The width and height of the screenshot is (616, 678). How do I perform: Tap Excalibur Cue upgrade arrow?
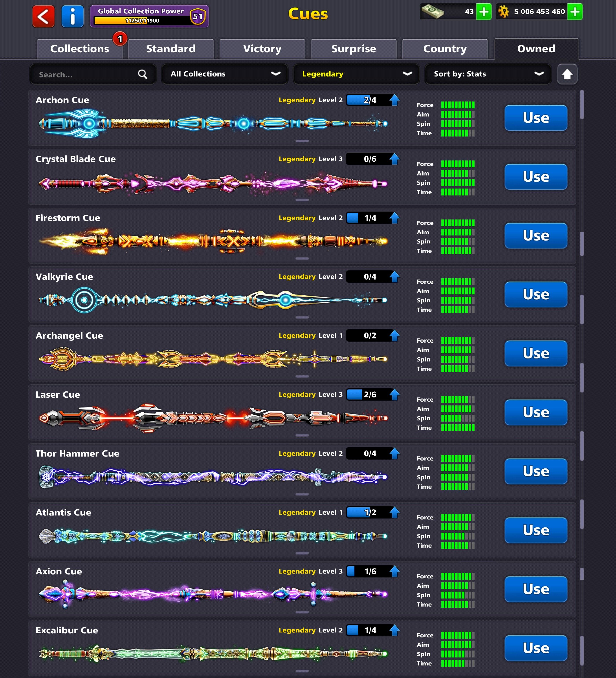[394, 630]
